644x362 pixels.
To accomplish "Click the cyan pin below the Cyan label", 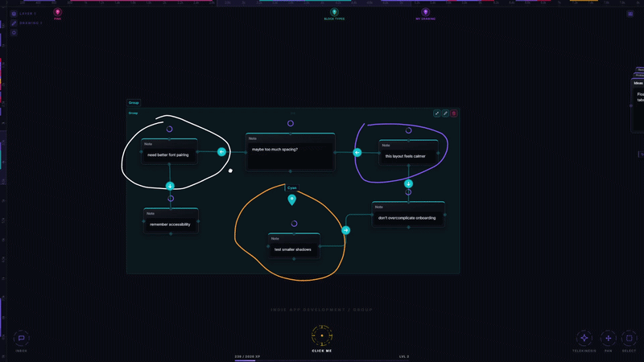I will tap(291, 200).
